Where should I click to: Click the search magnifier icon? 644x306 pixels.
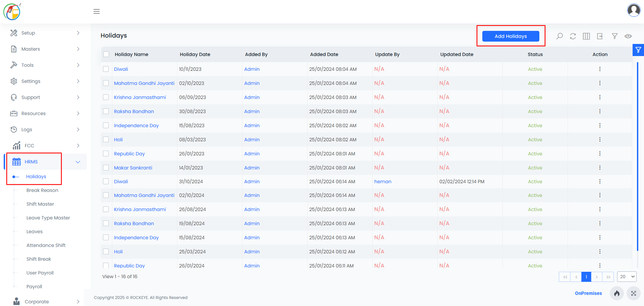pos(559,36)
